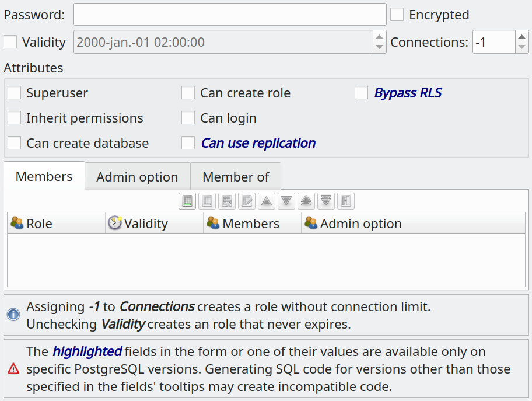
Task: Toggle the Bypass RLS checkbox
Action: [x=361, y=93]
